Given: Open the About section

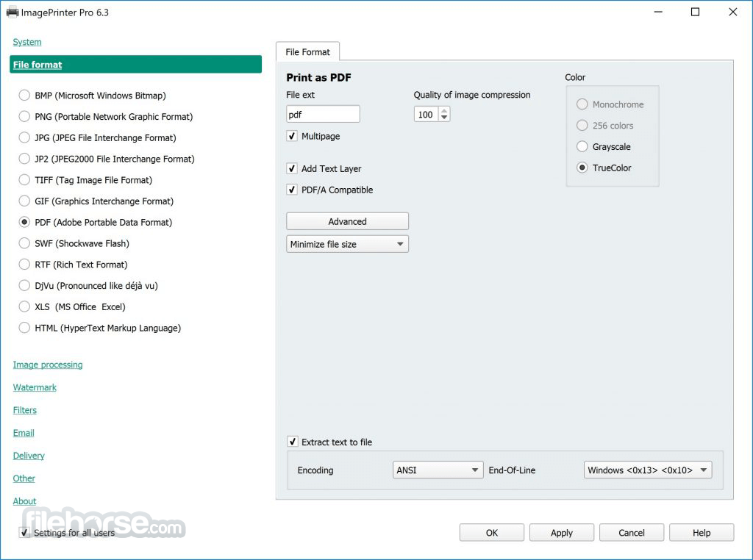Looking at the screenshot, I should pos(24,501).
